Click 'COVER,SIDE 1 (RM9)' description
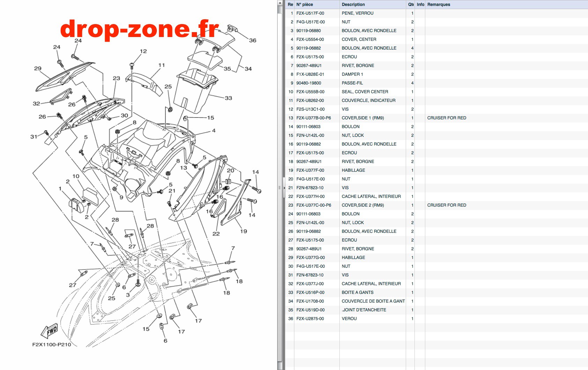 click(x=363, y=118)
